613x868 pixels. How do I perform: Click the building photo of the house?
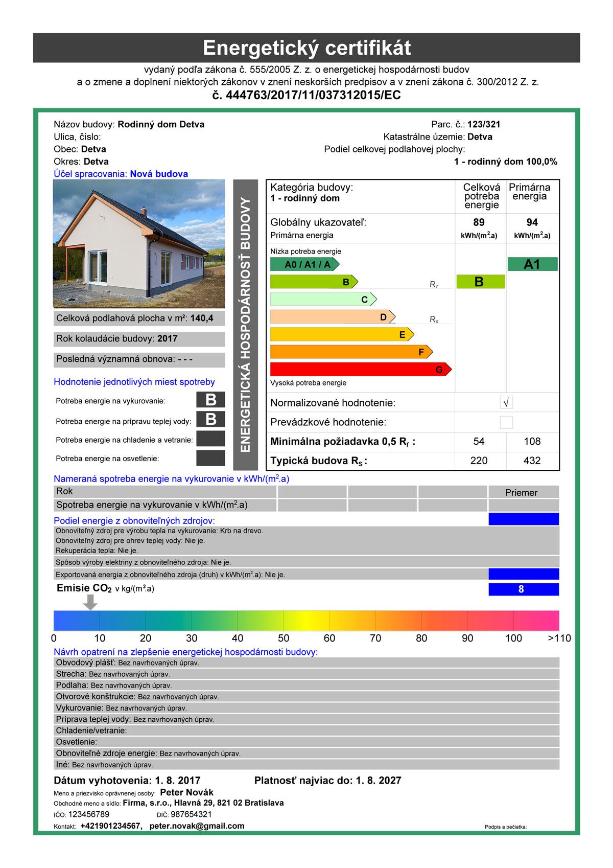point(139,243)
